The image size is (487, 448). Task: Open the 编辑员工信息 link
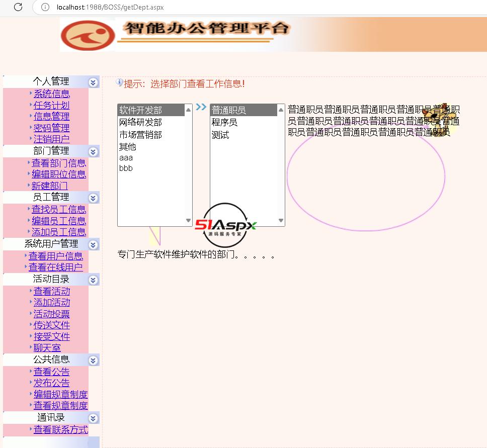point(59,221)
